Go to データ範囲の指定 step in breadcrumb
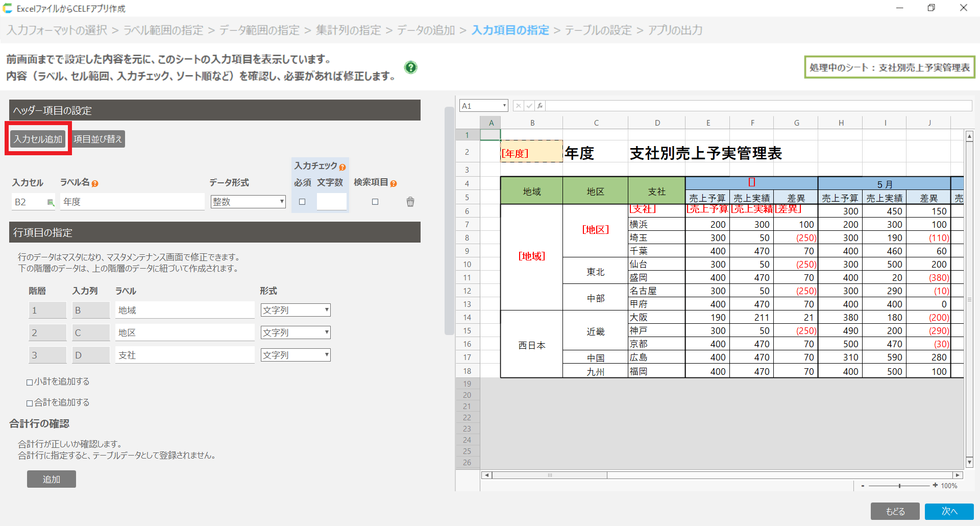This screenshot has width=980, height=526. coord(259,30)
